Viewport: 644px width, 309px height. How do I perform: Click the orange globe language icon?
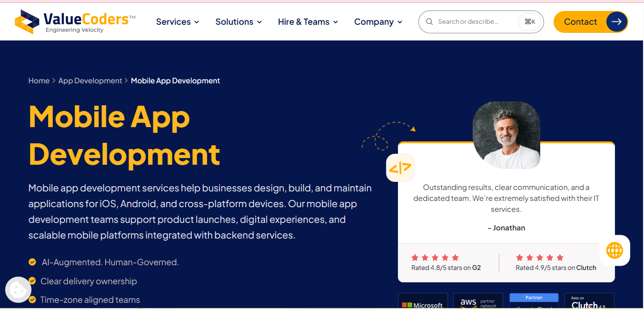(614, 250)
